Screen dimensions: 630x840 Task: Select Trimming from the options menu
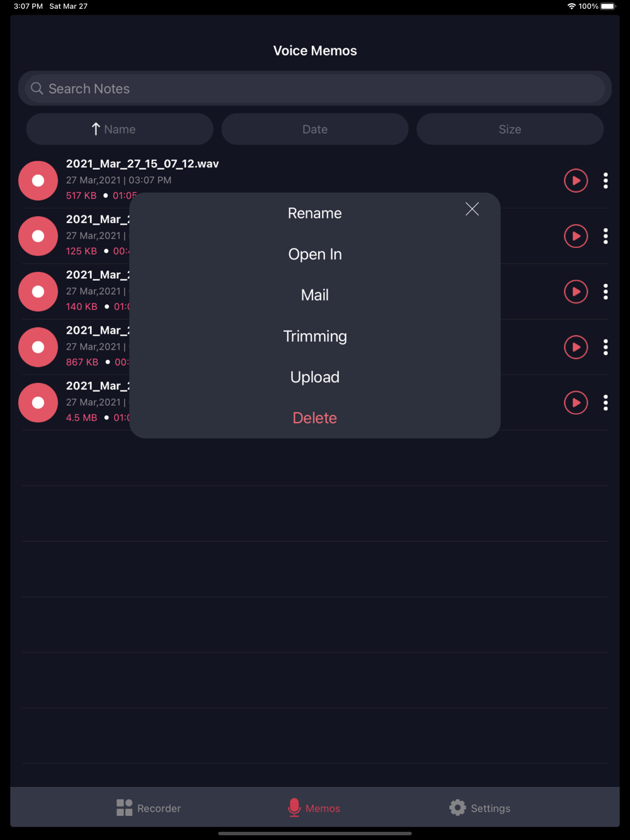[315, 336]
